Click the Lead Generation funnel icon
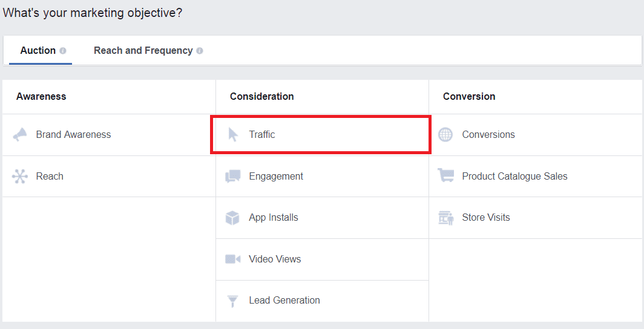Viewport: 644px width, 329px height. click(232, 301)
